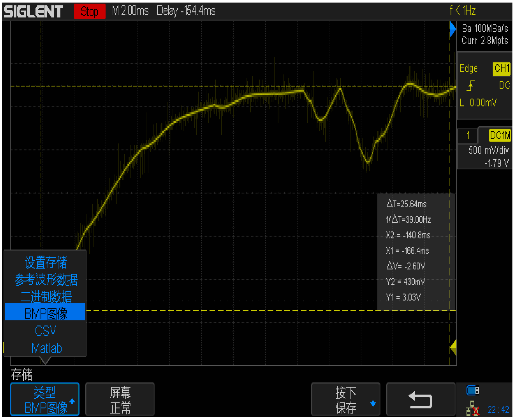The width and height of the screenshot is (516, 420).
Task: Expand the 类型 BMP图像 type dropdown
Action: (x=45, y=399)
